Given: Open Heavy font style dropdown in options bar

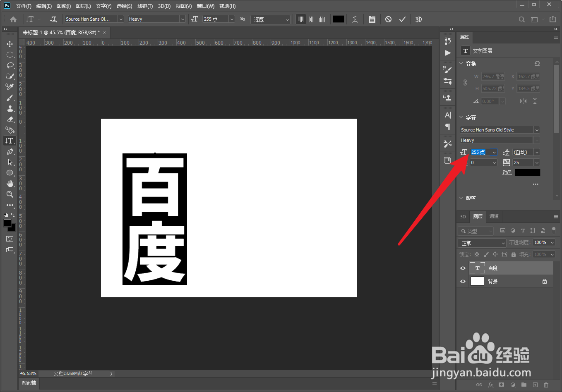Looking at the screenshot, I should click(x=182, y=19).
